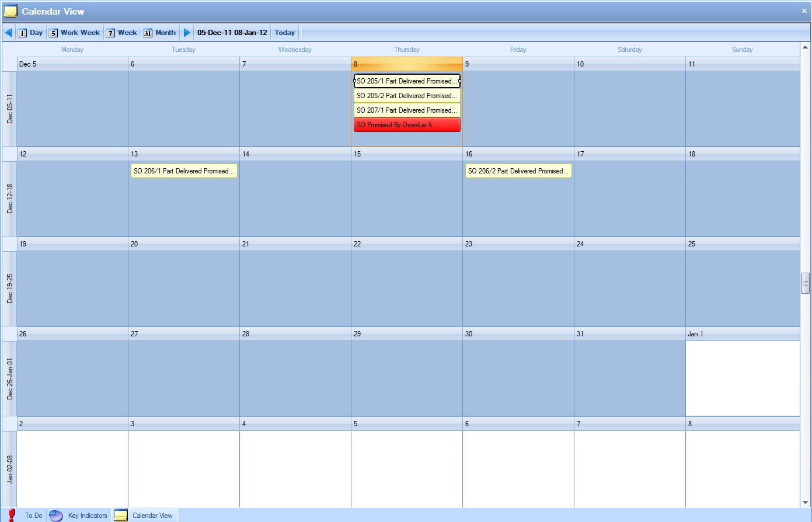Viewport: 812px width, 522px height.
Task: Select SO 205/1 Part Delivered appointment
Action: (x=407, y=81)
